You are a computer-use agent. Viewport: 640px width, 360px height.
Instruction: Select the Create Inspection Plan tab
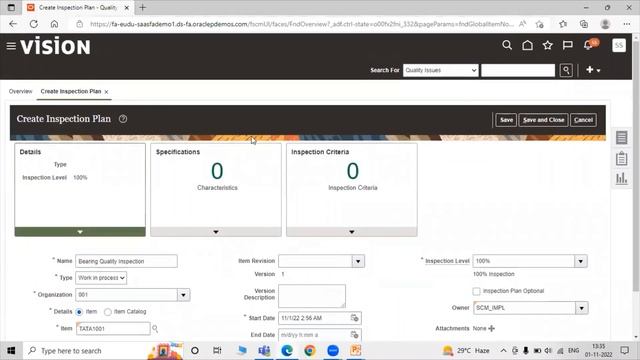[x=71, y=91]
